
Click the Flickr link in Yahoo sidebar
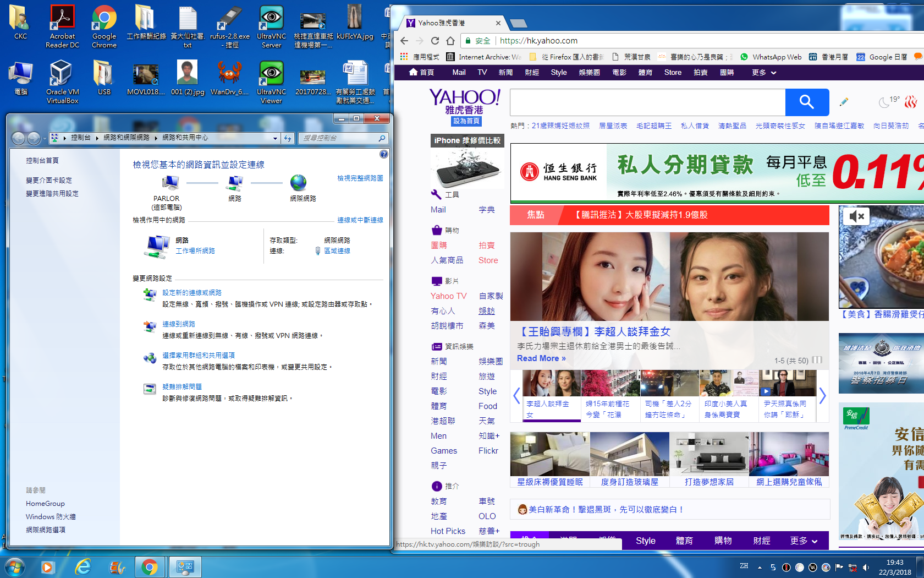tap(488, 451)
